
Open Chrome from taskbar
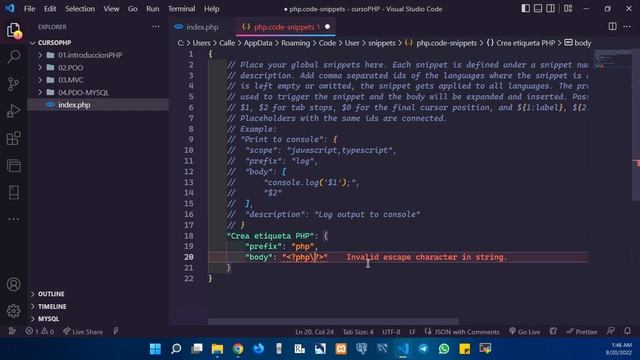(x=238, y=349)
